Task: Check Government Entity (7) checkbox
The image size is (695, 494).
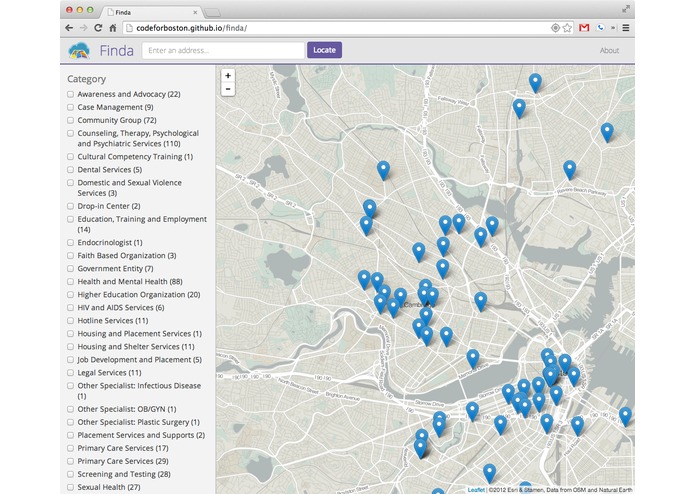Action: point(70,268)
